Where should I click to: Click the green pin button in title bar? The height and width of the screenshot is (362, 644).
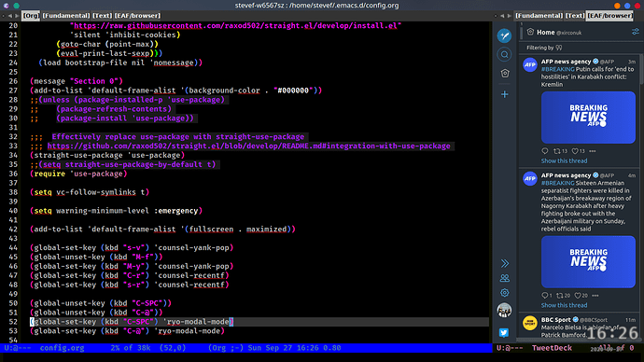click(17, 6)
